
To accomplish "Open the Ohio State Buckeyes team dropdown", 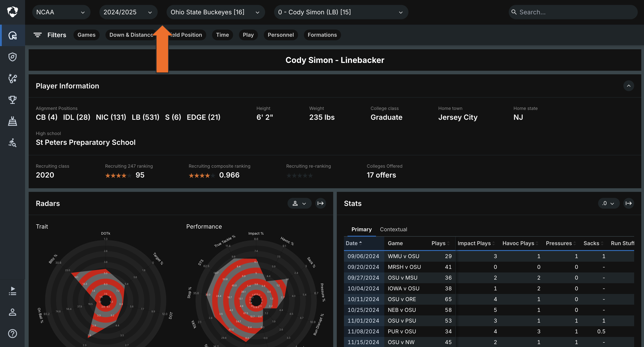I will (x=215, y=12).
